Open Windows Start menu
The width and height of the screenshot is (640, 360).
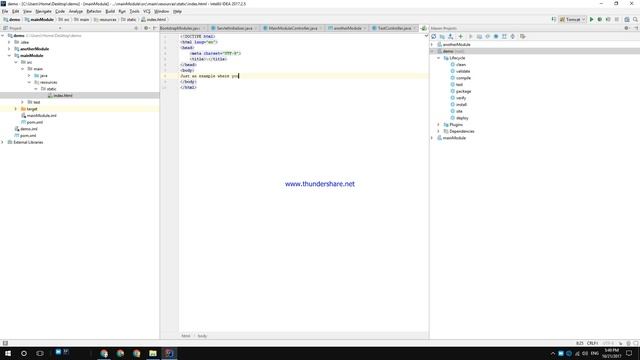click(x=8, y=353)
